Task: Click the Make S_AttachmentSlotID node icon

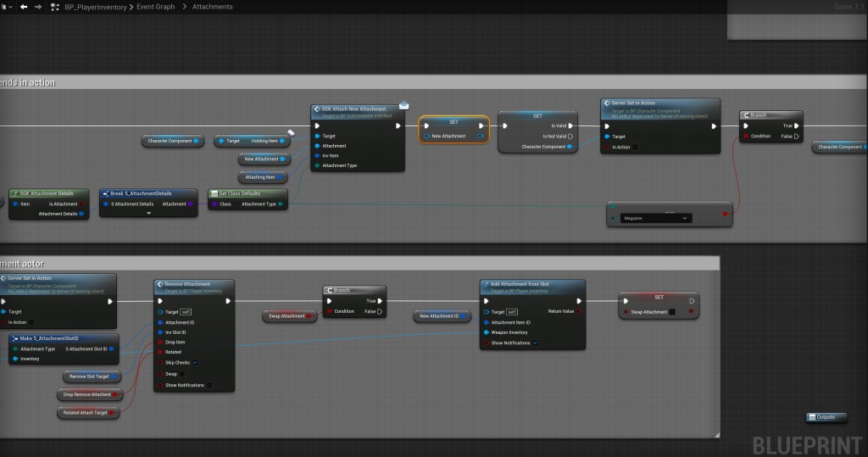Action: [14, 338]
